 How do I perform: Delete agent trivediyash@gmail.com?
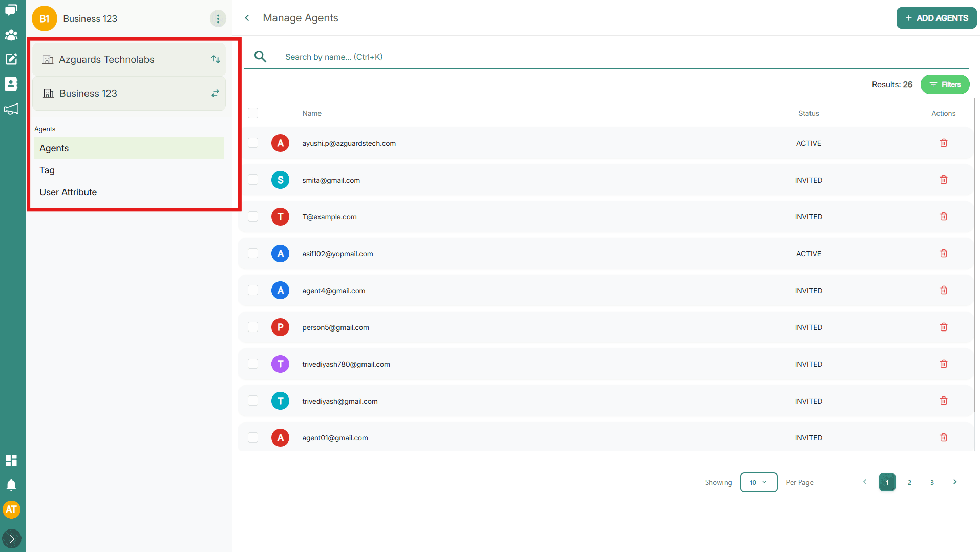pos(944,401)
